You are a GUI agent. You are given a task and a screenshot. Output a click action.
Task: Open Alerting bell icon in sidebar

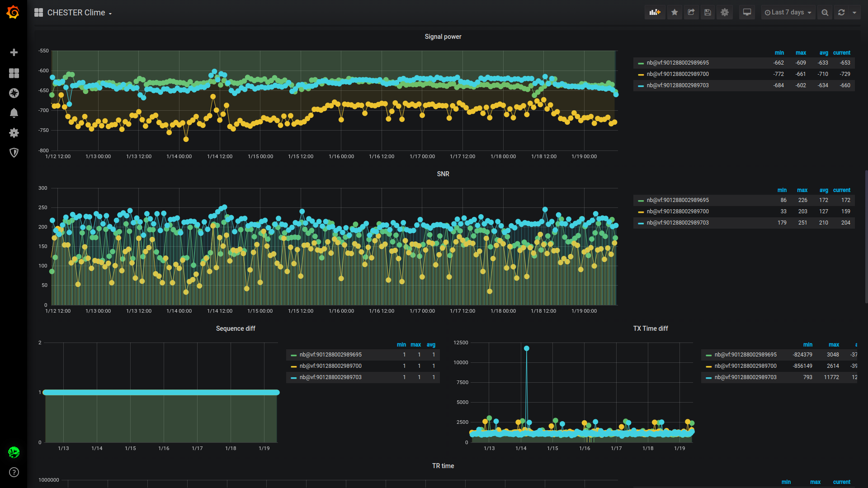point(14,113)
